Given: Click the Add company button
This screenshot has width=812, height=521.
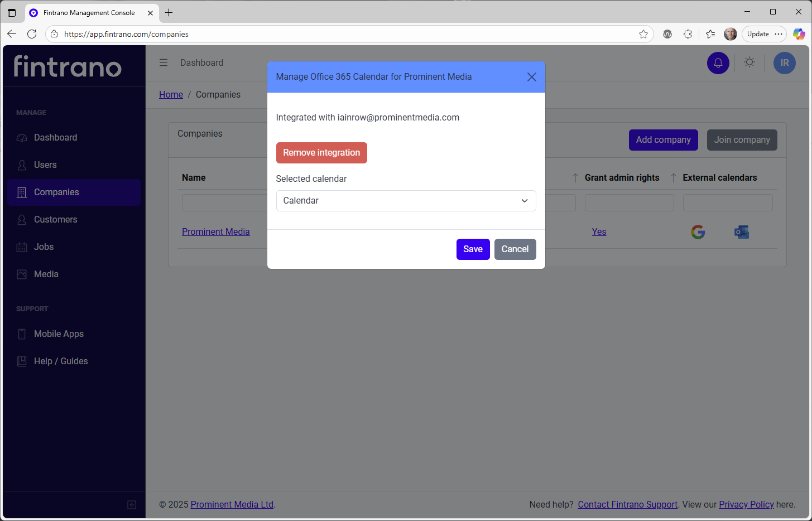Looking at the screenshot, I should (663, 140).
